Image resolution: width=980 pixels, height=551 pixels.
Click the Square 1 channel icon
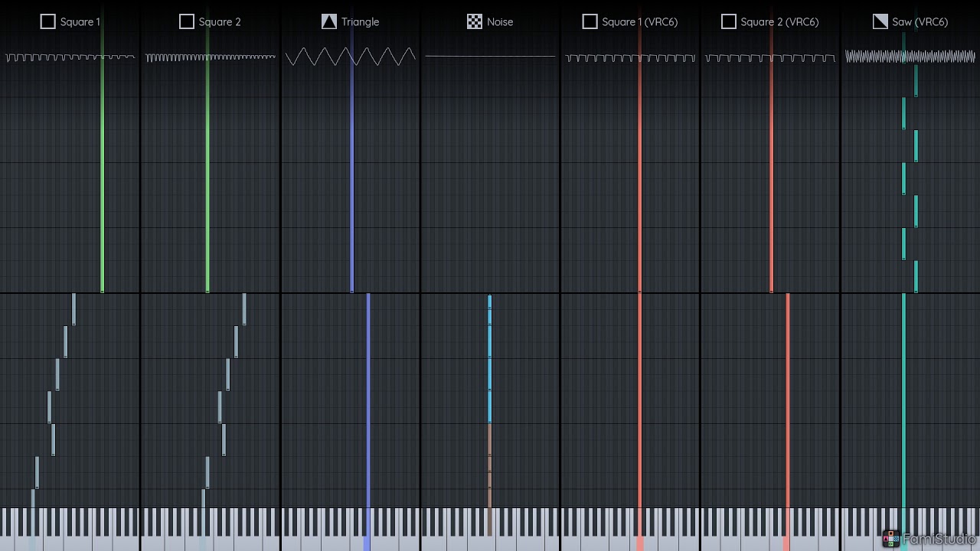coord(47,21)
